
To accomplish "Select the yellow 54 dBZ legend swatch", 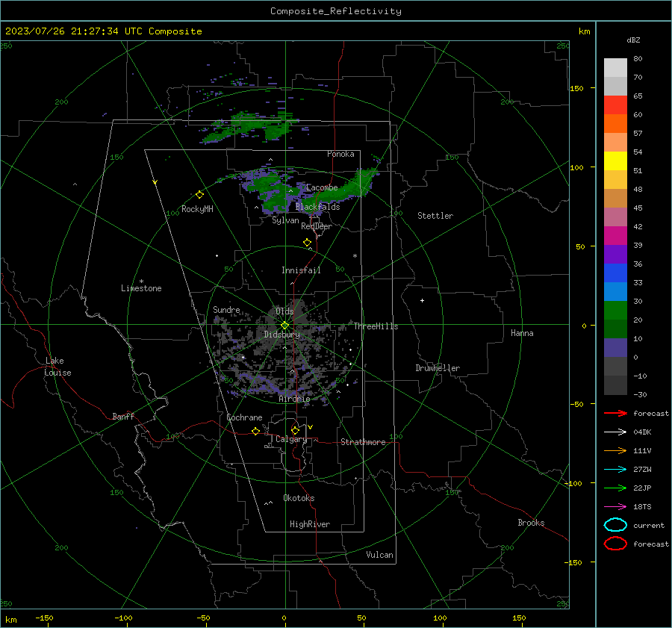I will pos(615,161).
